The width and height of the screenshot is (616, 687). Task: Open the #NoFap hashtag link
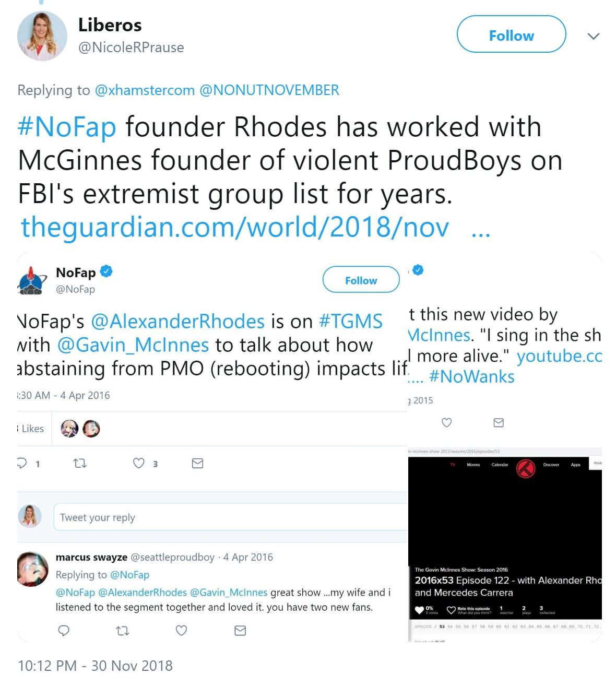click(x=67, y=127)
